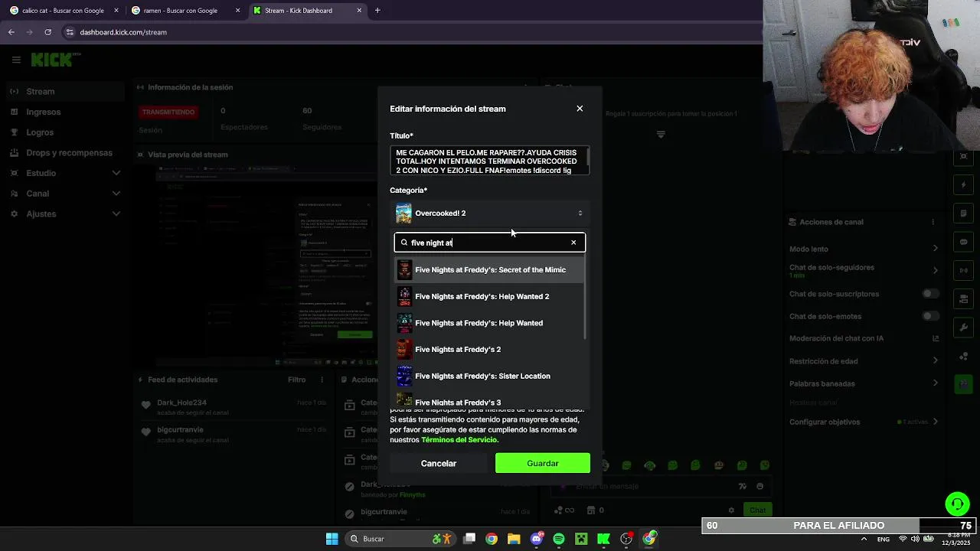Open Task View from the taskbar
This screenshot has height=551, width=980.
[469, 539]
